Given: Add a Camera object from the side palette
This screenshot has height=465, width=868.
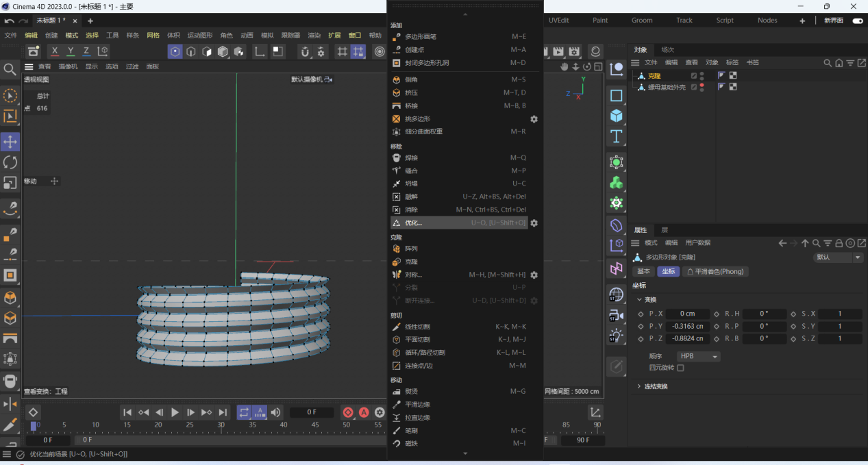Looking at the screenshot, I should tap(616, 315).
